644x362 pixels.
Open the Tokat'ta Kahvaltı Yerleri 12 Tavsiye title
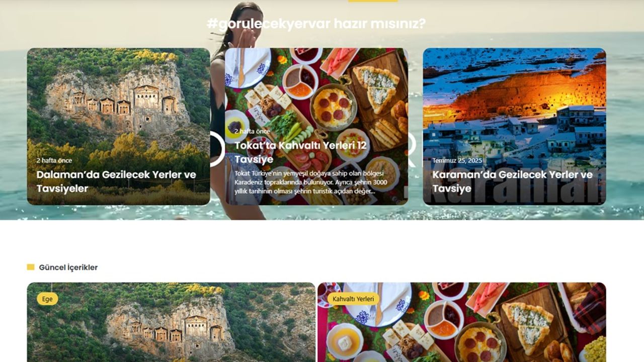300,152
